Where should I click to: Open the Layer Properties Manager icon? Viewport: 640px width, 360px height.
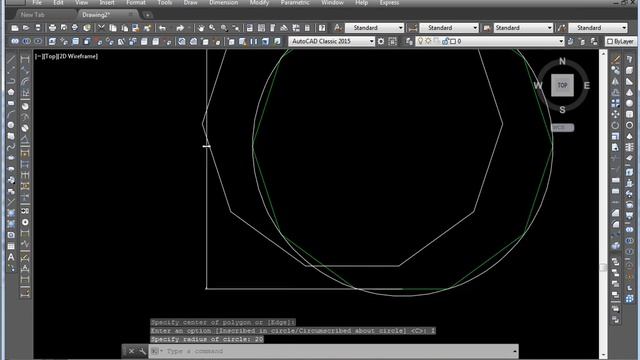pyautogui.click(x=409, y=41)
